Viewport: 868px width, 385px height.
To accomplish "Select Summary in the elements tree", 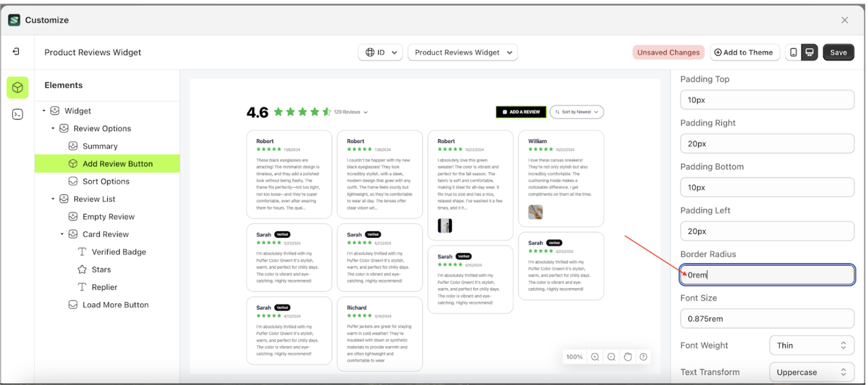I will coord(100,146).
